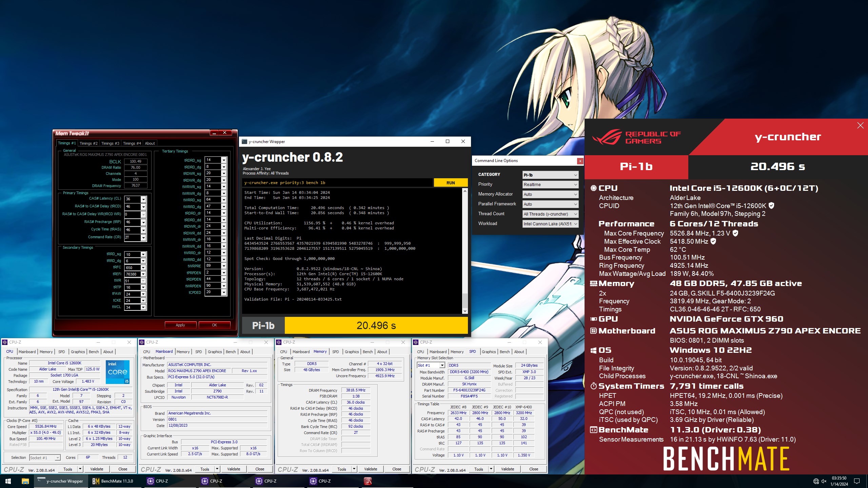Expand the tRFC value dropdown
The image size is (868, 488).
[x=143, y=268]
